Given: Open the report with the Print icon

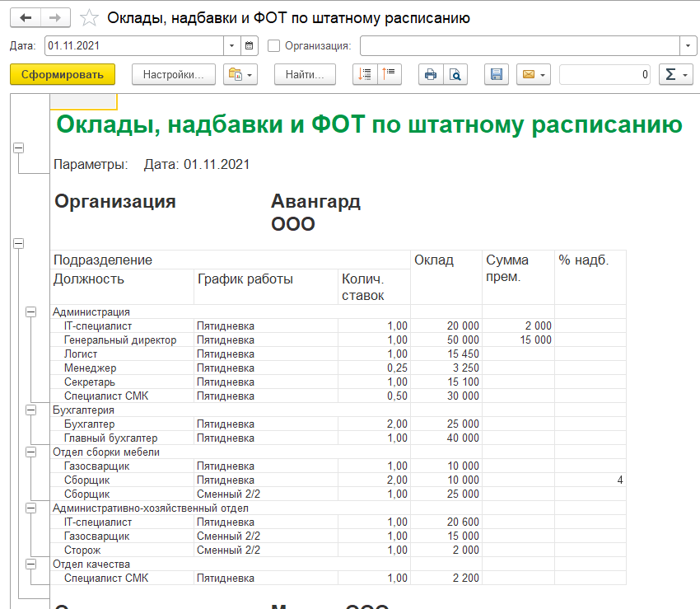Looking at the screenshot, I should [430, 74].
